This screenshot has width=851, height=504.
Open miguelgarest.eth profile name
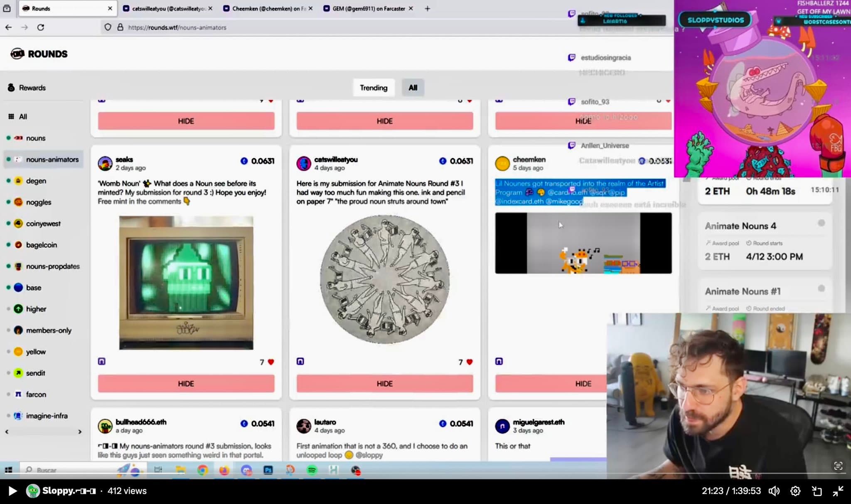(x=539, y=422)
